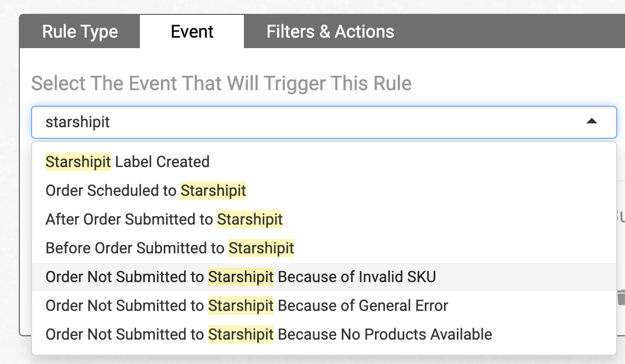Switch to the Rule Type tab
This screenshot has height=364, width=625.
(80, 32)
